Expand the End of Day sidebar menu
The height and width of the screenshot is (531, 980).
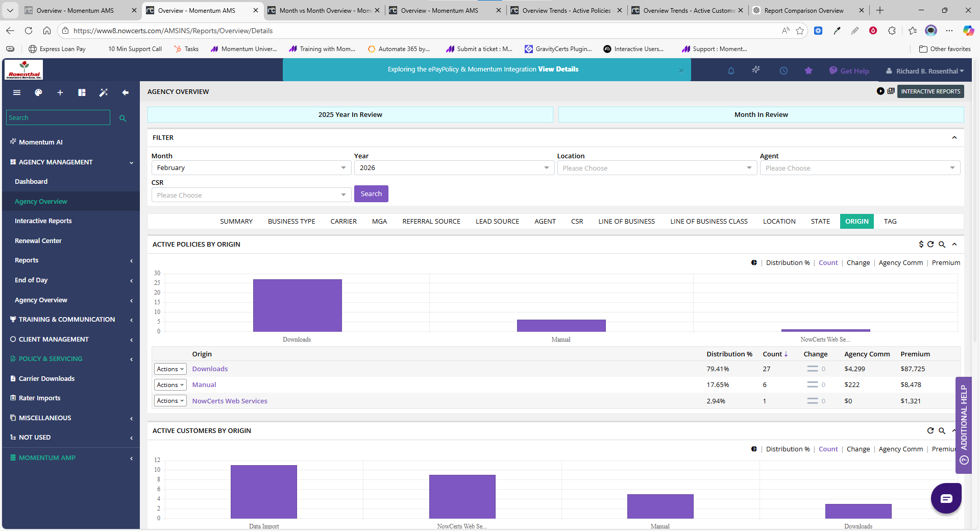click(71, 280)
